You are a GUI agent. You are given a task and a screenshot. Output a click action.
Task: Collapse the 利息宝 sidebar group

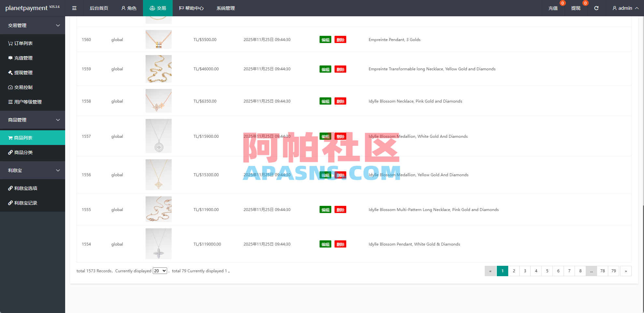(x=33, y=170)
